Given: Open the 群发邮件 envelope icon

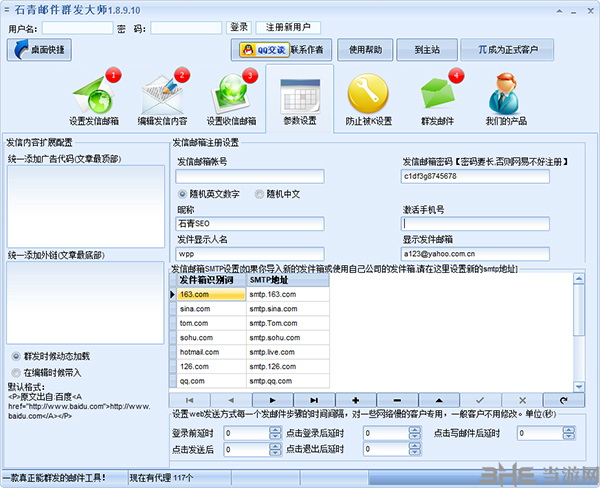Looking at the screenshot, I should pyautogui.click(x=438, y=96).
